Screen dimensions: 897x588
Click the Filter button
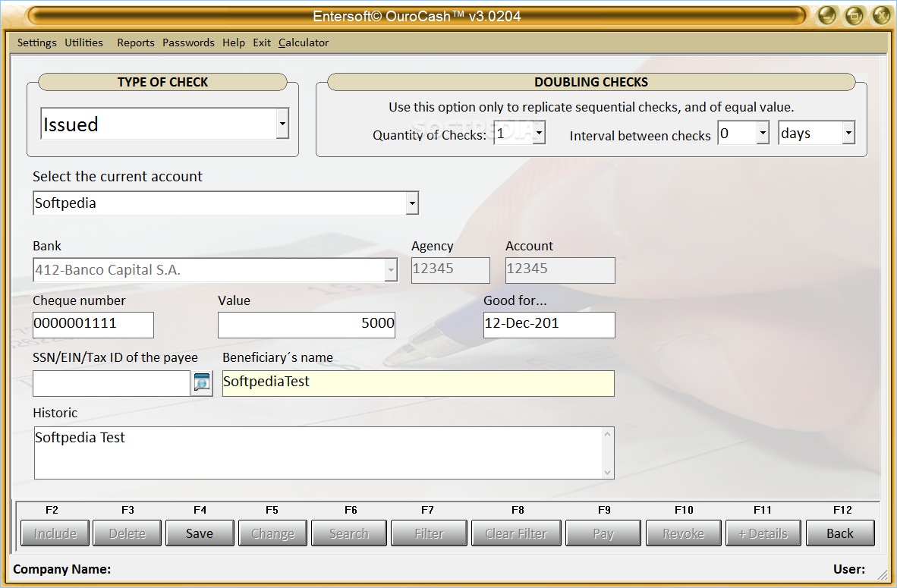429,533
